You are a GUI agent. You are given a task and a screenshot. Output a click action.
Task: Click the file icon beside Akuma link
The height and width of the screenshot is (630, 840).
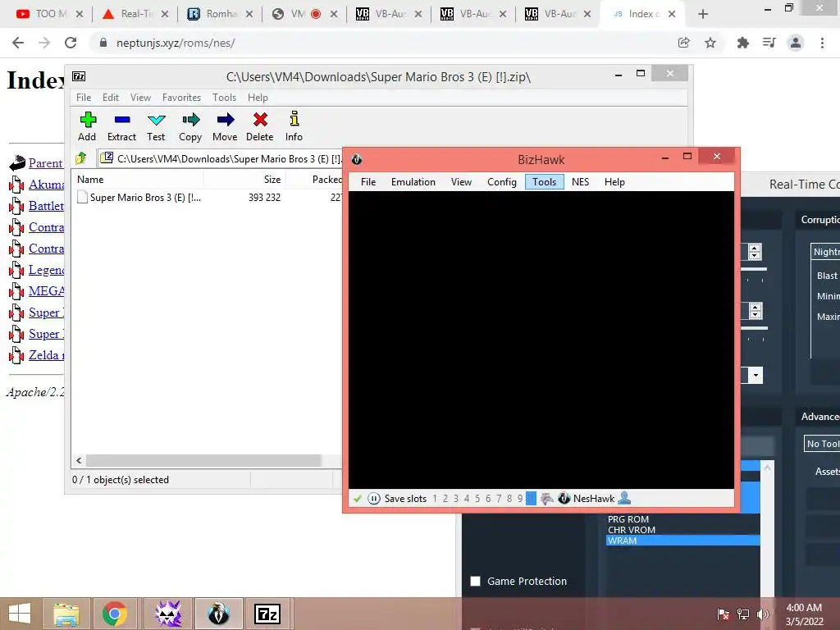[16, 185]
